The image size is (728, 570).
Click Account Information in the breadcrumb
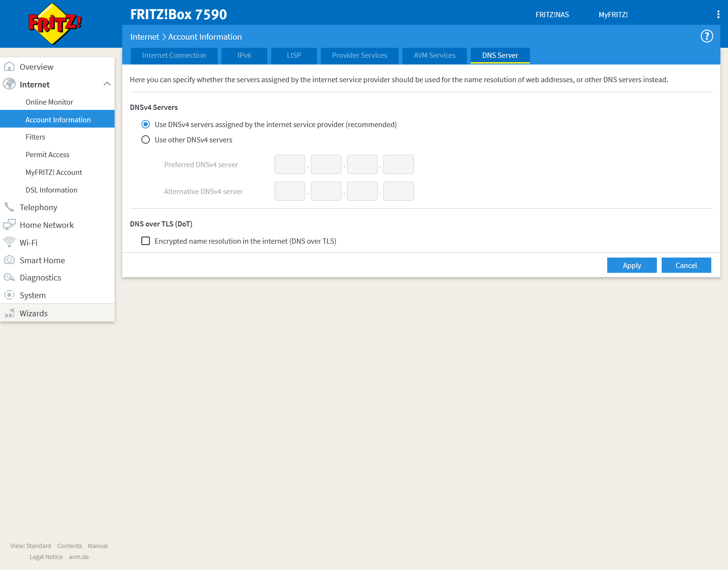(x=205, y=37)
